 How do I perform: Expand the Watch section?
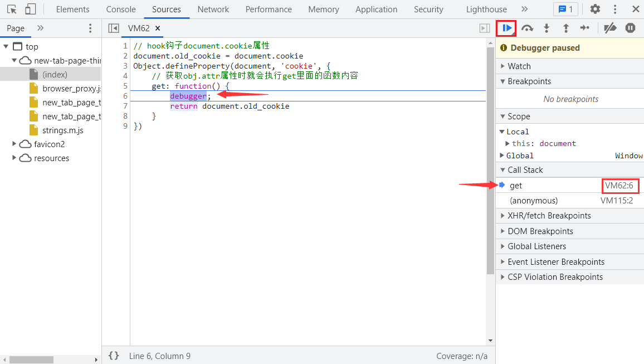pyautogui.click(x=519, y=66)
